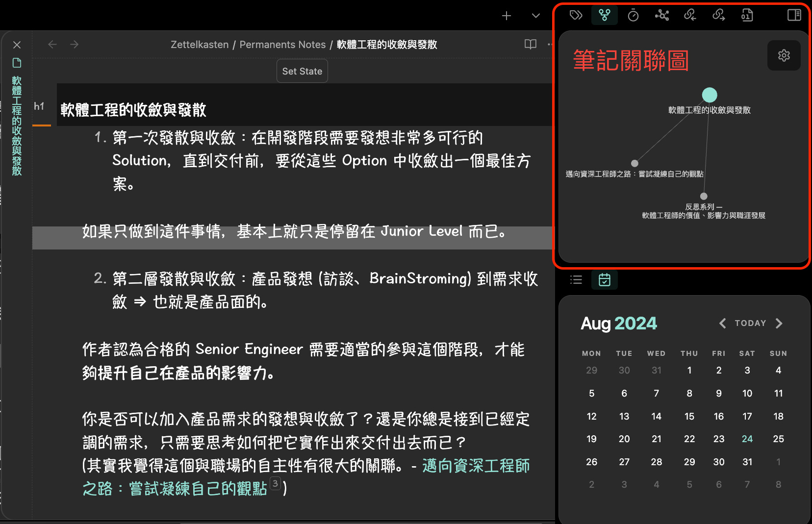Select graph node 邁向資深工程師之路
This screenshot has height=524, width=812.
pyautogui.click(x=634, y=163)
